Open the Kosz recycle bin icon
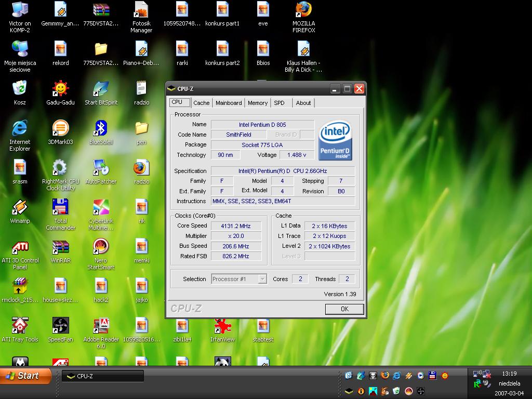 [20, 92]
